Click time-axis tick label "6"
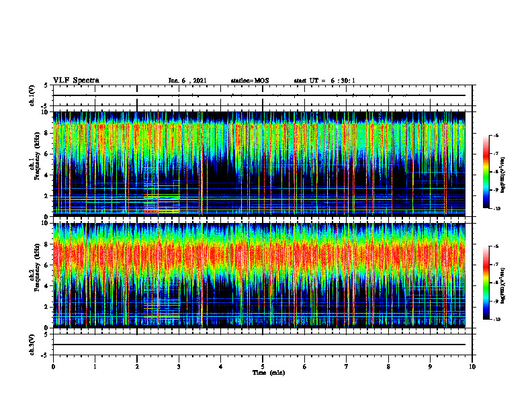The width and height of the screenshot is (532, 411). pyautogui.click(x=305, y=367)
